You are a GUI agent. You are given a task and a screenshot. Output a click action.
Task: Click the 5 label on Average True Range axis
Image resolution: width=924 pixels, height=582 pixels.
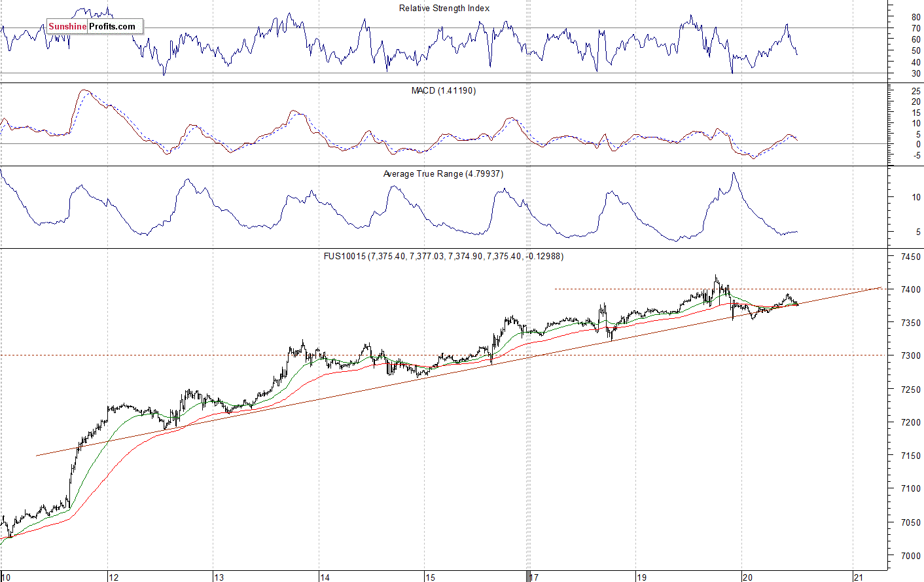click(x=918, y=232)
